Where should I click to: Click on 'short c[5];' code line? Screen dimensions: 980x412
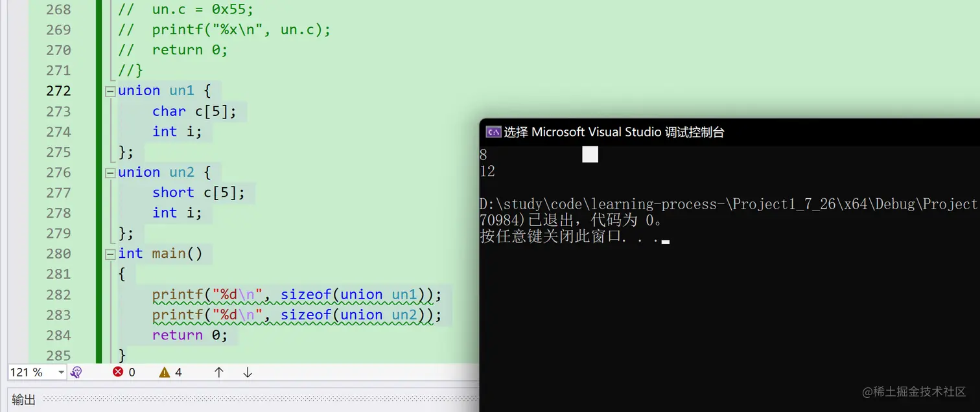point(199,193)
